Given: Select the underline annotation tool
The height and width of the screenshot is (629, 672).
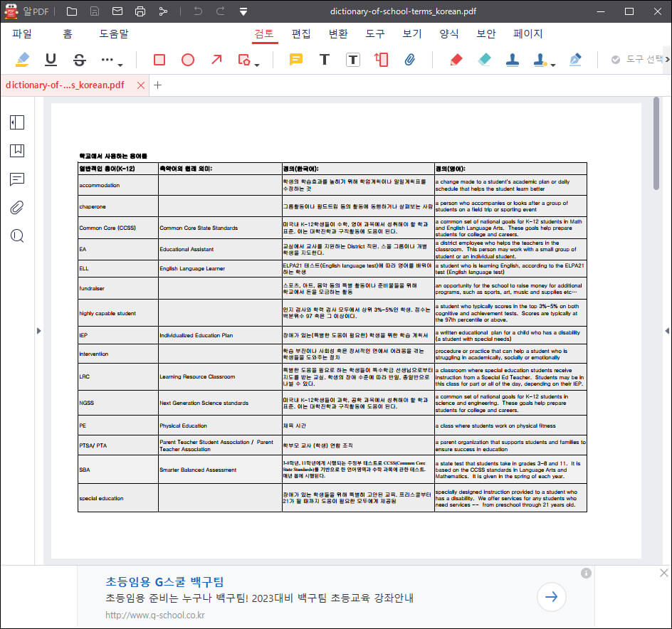Looking at the screenshot, I should [50, 60].
